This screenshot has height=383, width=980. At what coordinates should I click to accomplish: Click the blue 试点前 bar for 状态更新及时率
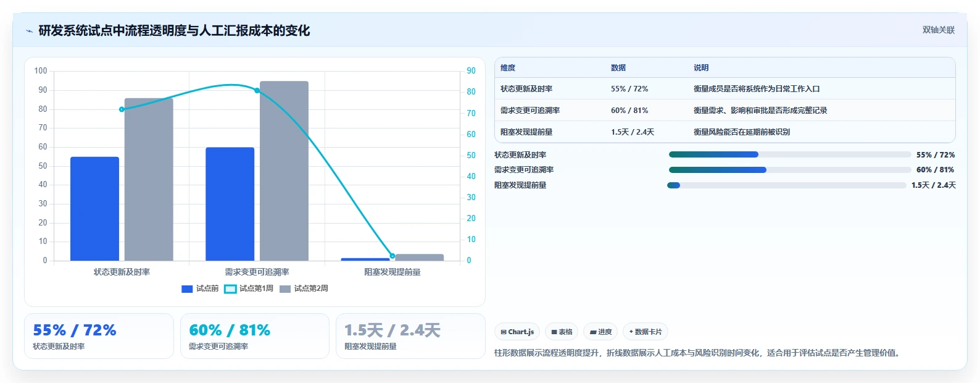point(94,209)
